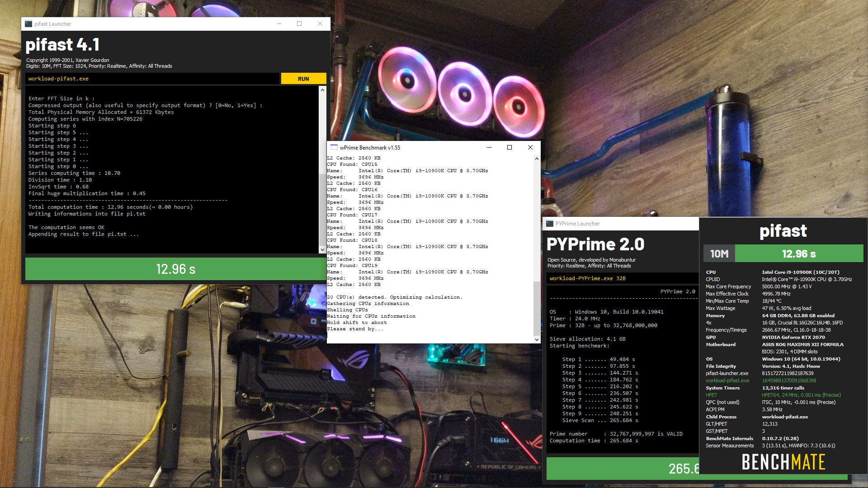Click 'Computation time : 265.684 s' line
The image size is (868, 488).
tap(594, 441)
